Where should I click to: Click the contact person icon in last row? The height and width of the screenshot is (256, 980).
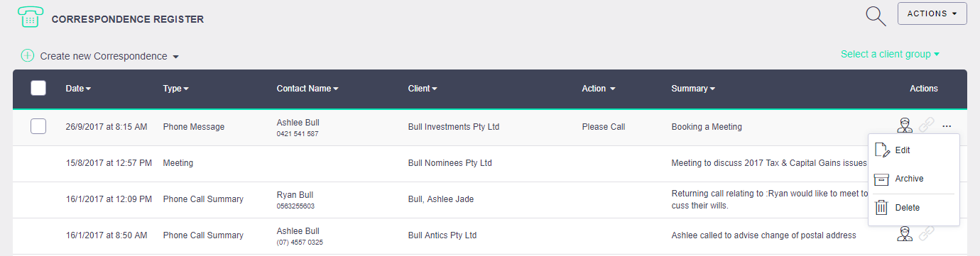[x=904, y=234]
